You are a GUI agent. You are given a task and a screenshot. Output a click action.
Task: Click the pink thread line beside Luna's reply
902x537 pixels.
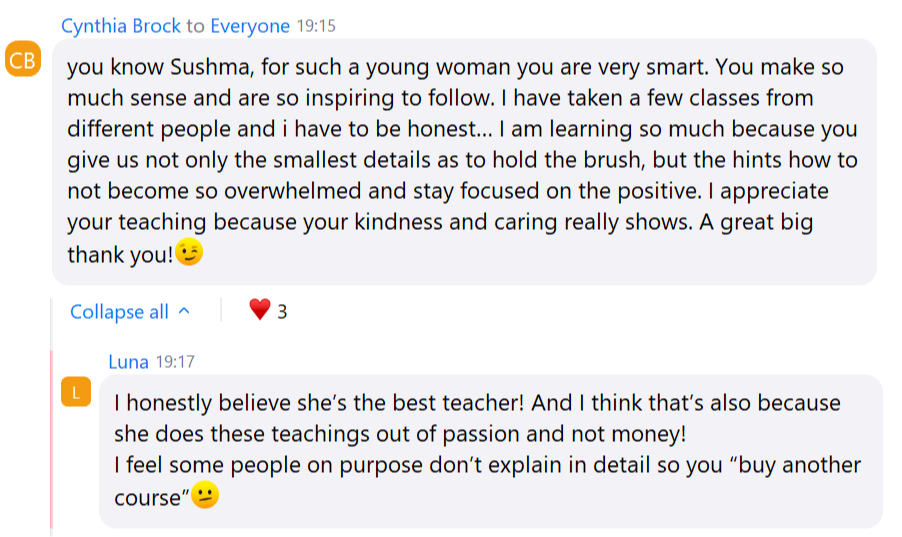pyautogui.click(x=51, y=439)
